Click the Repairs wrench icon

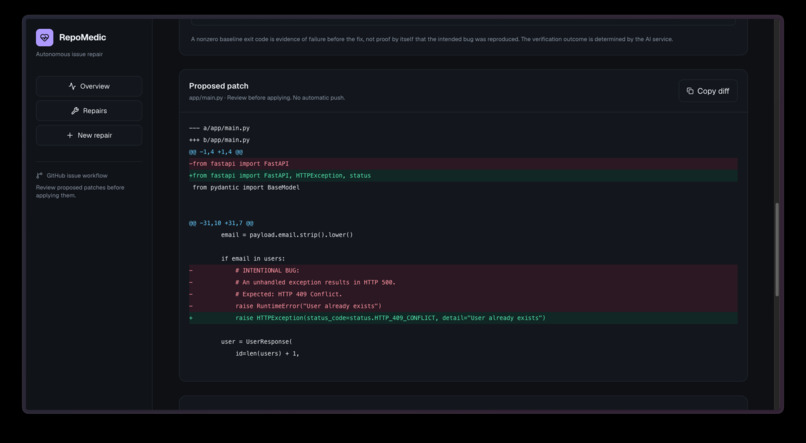tap(75, 110)
